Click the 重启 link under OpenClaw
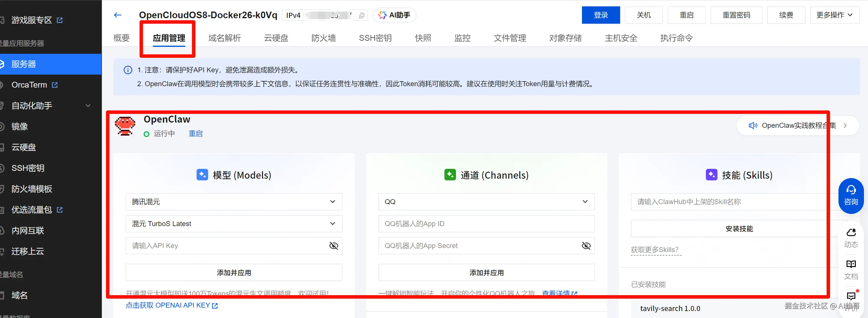Viewport: 868px width, 318px height. [x=195, y=134]
